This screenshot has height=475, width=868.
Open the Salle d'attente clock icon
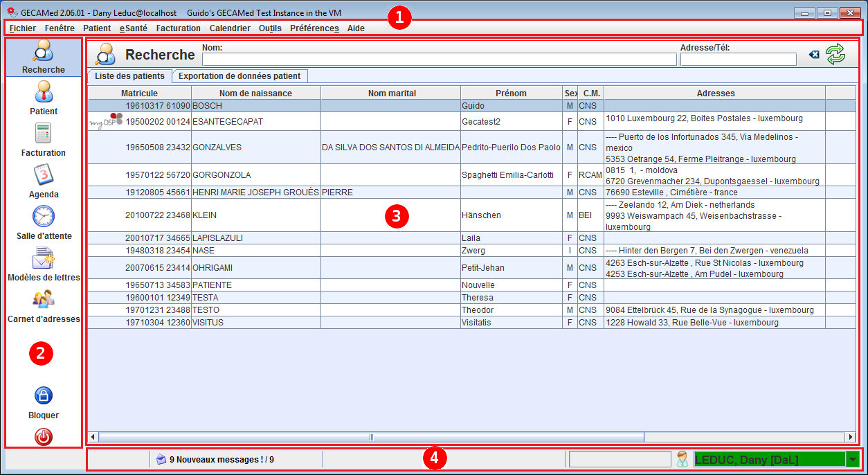(x=43, y=217)
